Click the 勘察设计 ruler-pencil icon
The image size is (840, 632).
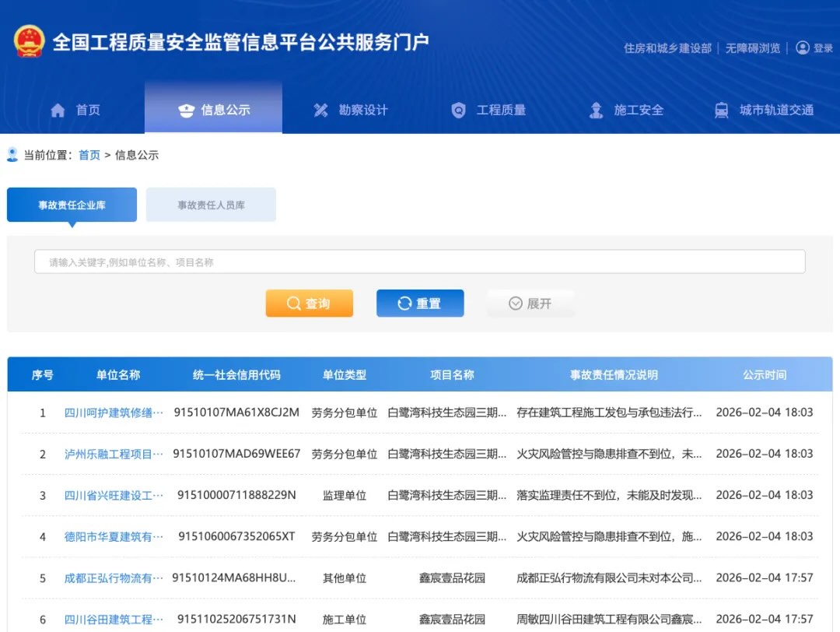tap(321, 111)
